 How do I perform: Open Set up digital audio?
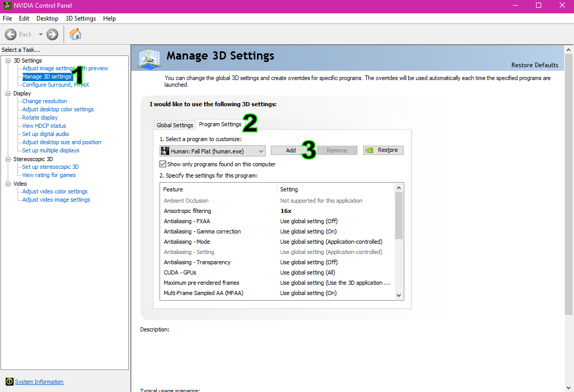(x=45, y=134)
